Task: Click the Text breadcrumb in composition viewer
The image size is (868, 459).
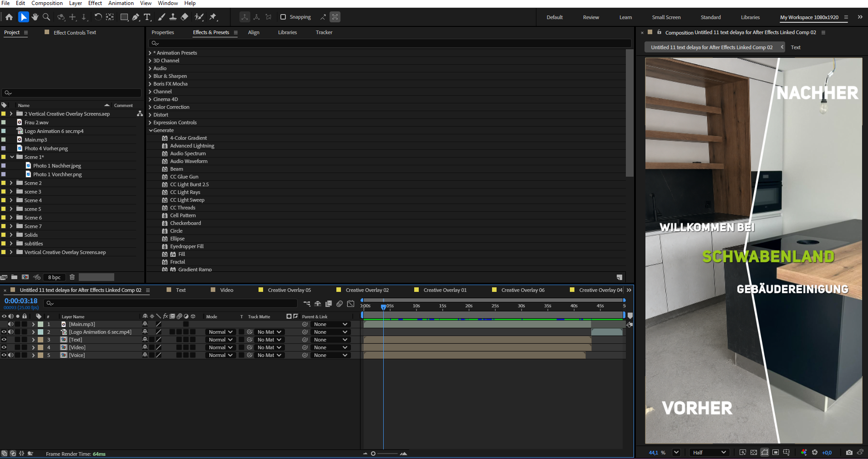Action: pos(796,47)
